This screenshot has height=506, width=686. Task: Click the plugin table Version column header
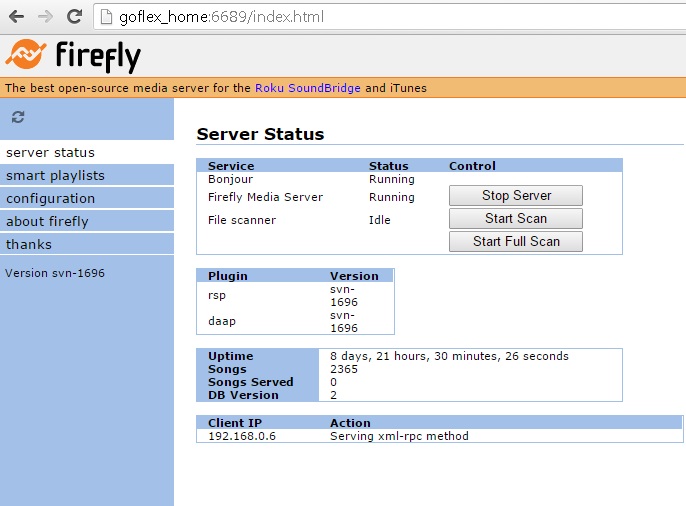[x=354, y=276]
